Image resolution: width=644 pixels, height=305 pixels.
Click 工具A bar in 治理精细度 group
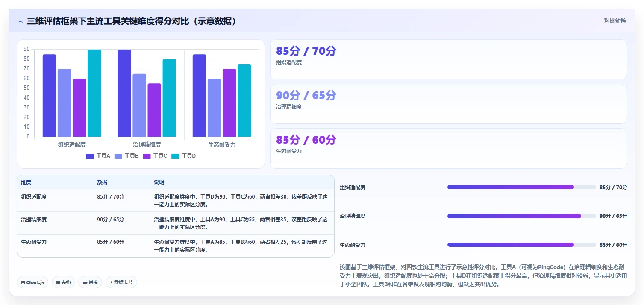coord(124,93)
